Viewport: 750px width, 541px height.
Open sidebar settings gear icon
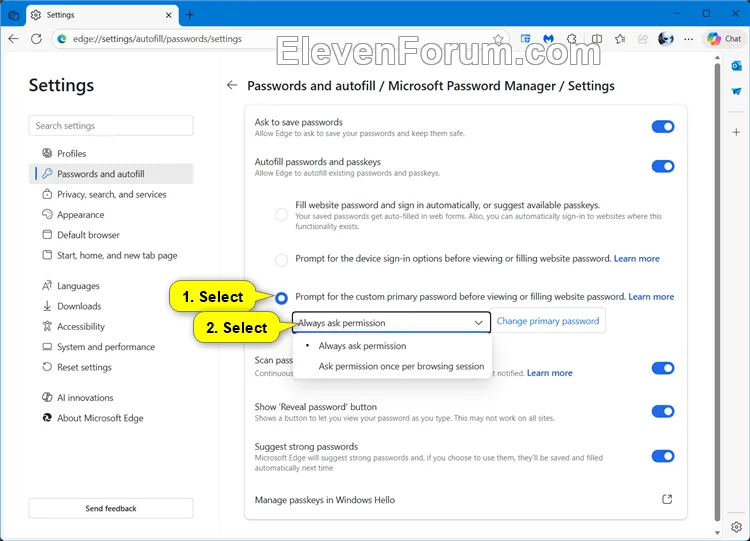(x=737, y=527)
